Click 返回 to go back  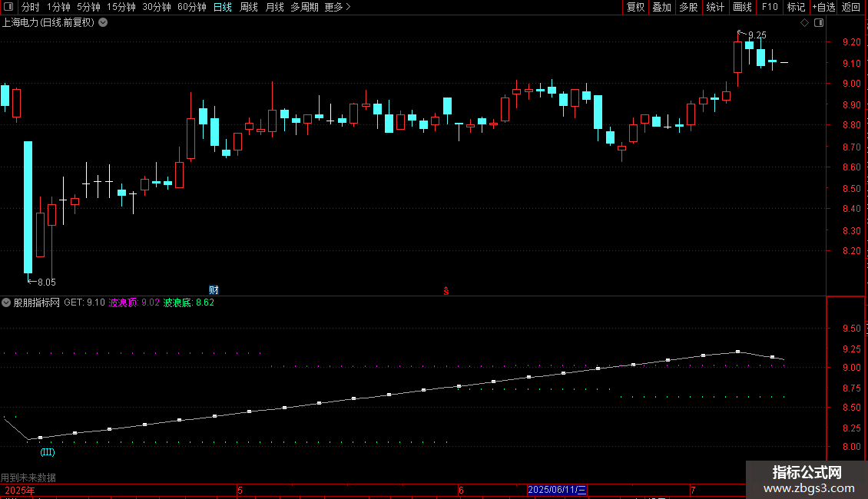pos(851,7)
